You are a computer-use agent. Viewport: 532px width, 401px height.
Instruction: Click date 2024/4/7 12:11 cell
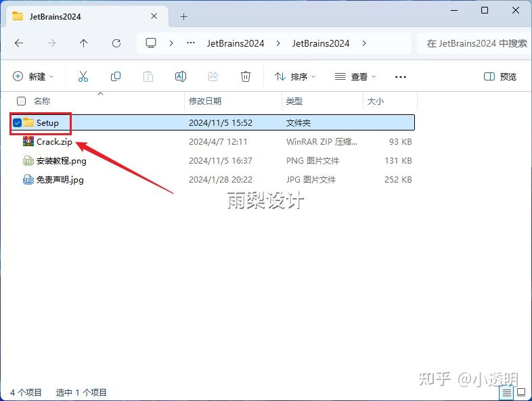pyautogui.click(x=218, y=142)
